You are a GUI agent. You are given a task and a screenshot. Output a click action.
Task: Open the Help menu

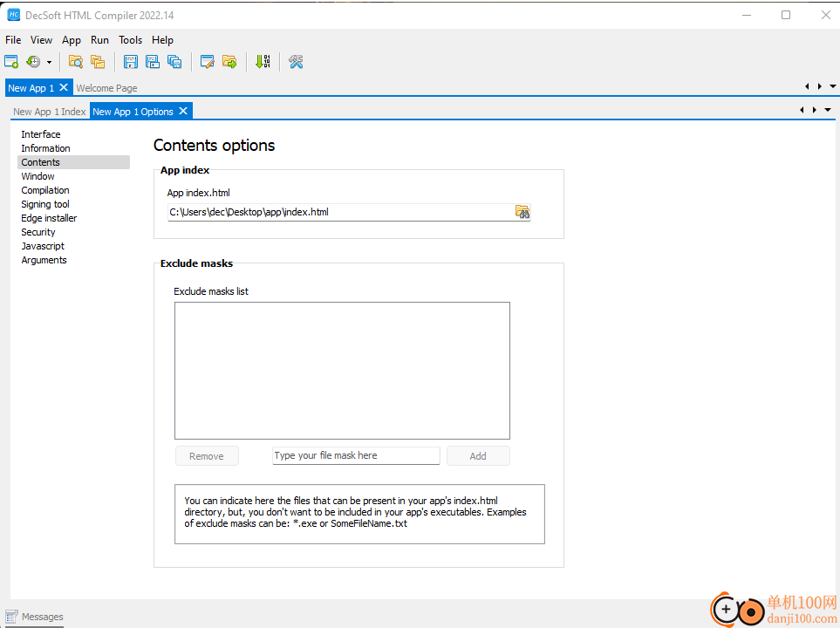coord(162,40)
